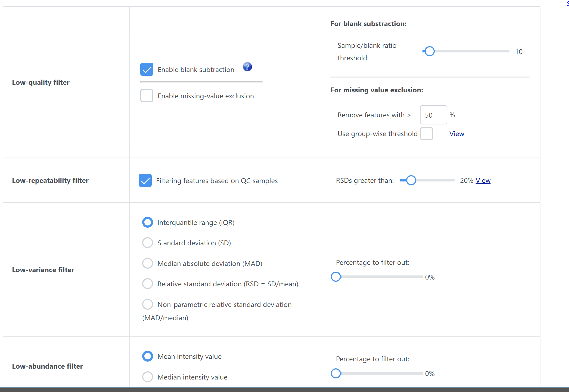Select Relative standard deviation (RSD) option
Viewport: 569px width, 392px height.
point(148,284)
